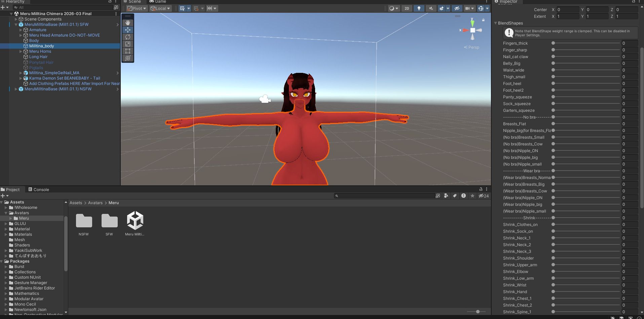Select the Move tool in Scene view
644x319 pixels.
(x=128, y=30)
